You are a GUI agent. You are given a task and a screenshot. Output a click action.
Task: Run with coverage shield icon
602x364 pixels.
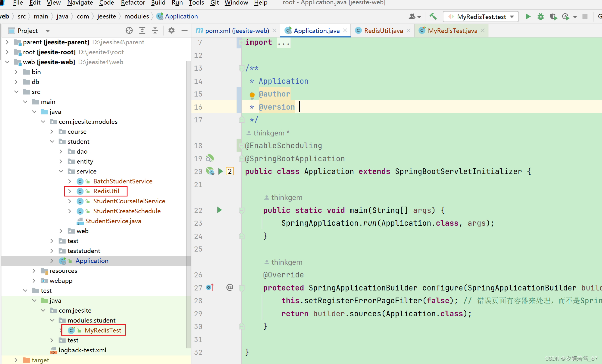pos(553,16)
